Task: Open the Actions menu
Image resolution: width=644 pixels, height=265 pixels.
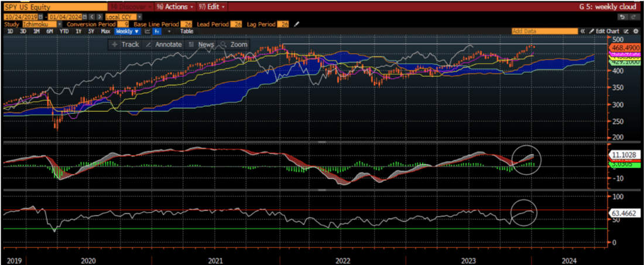Action: [177, 6]
